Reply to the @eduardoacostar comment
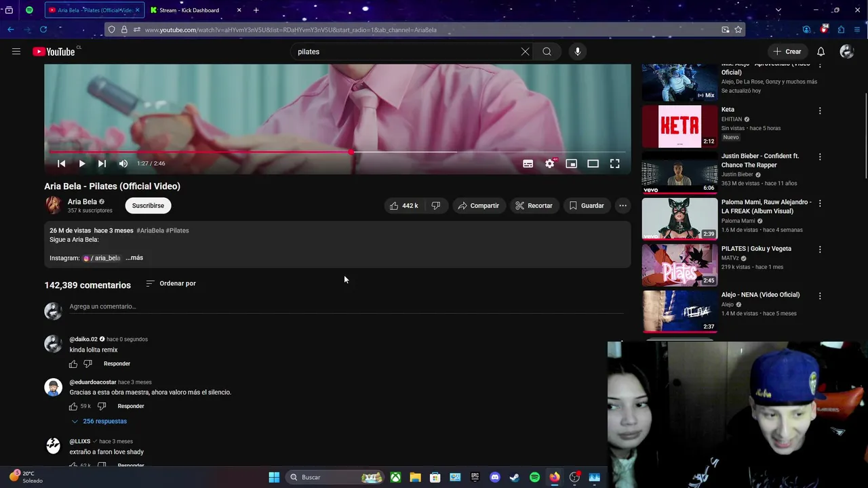 (x=131, y=406)
